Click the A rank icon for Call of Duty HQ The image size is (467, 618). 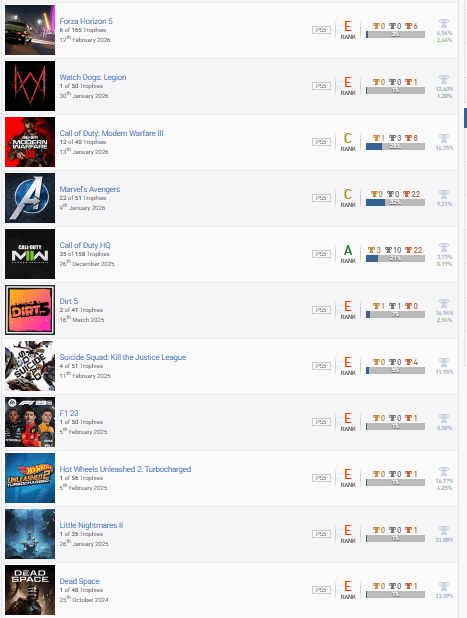click(348, 250)
